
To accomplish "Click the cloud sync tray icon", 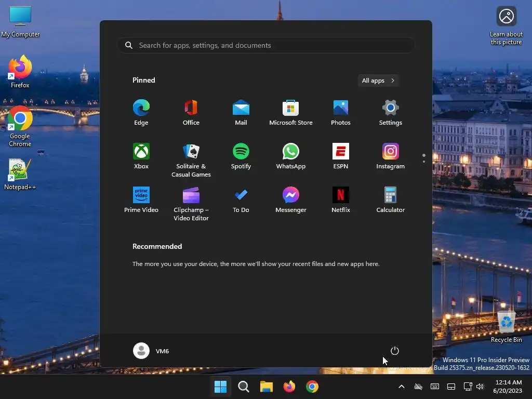I will (x=418, y=387).
